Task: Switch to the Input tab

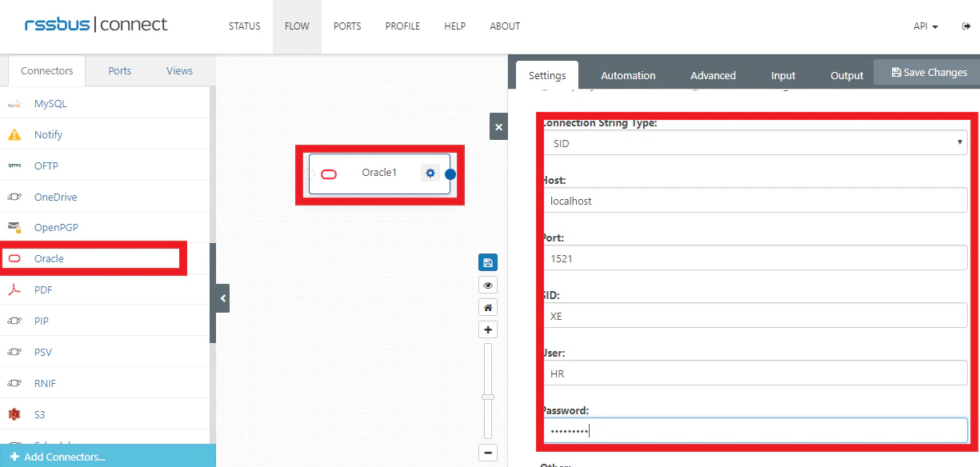Action: (x=783, y=75)
